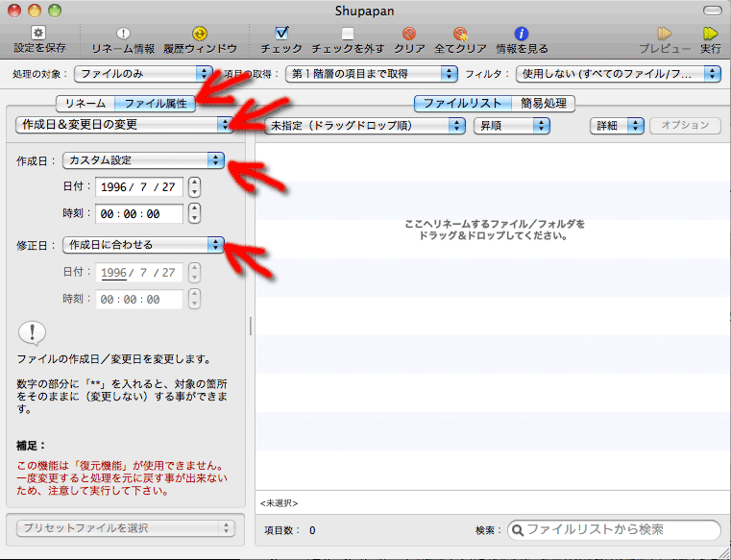Click the 全てクリア toolbar icon

pos(460,33)
